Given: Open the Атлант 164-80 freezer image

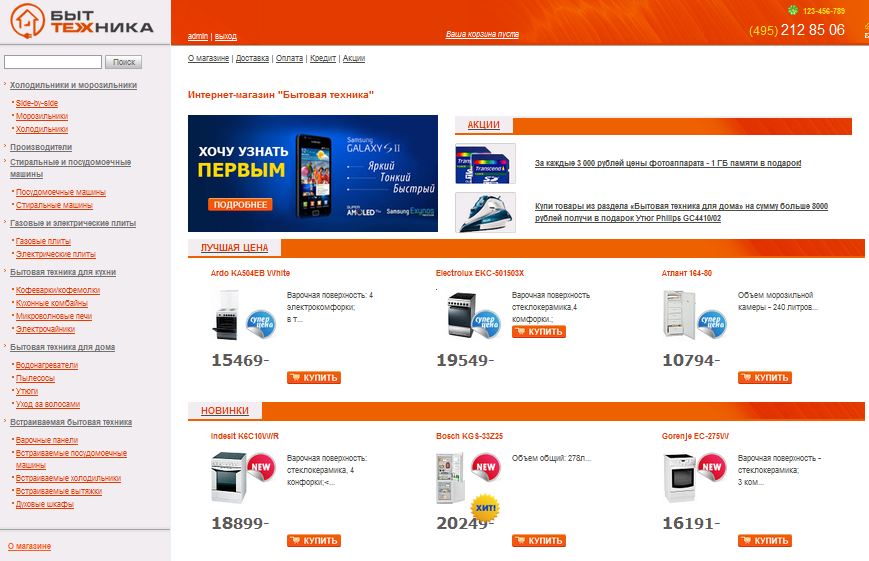Looking at the screenshot, I should [678, 314].
